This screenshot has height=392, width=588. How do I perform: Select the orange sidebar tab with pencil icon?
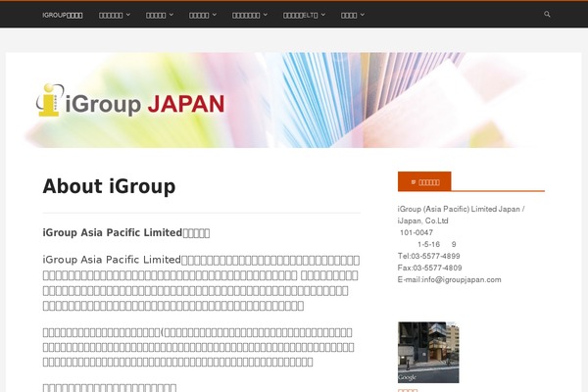click(x=424, y=182)
